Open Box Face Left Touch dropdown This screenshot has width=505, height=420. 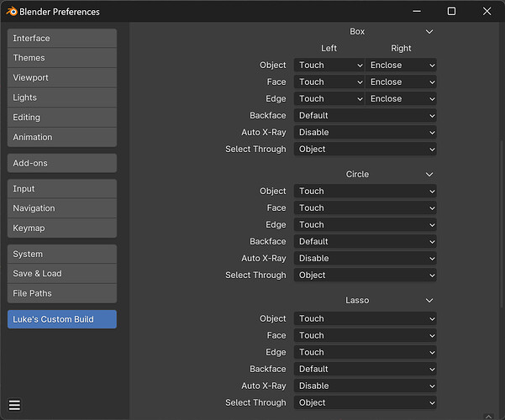[329, 81]
